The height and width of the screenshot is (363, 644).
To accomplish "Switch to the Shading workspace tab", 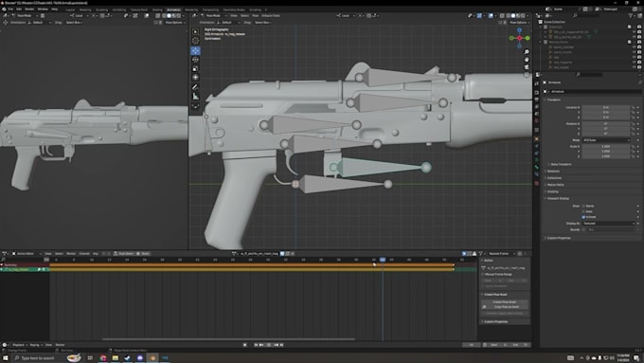I will coord(157,9).
